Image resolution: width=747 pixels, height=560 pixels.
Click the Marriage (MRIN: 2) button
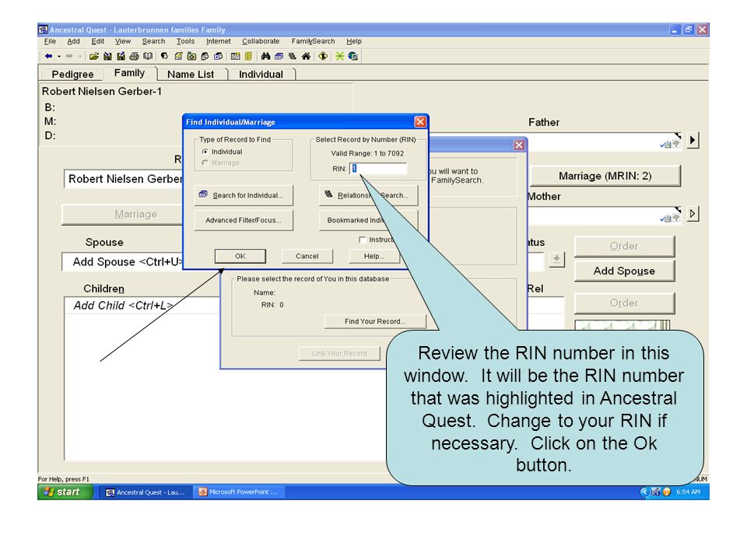[605, 177]
